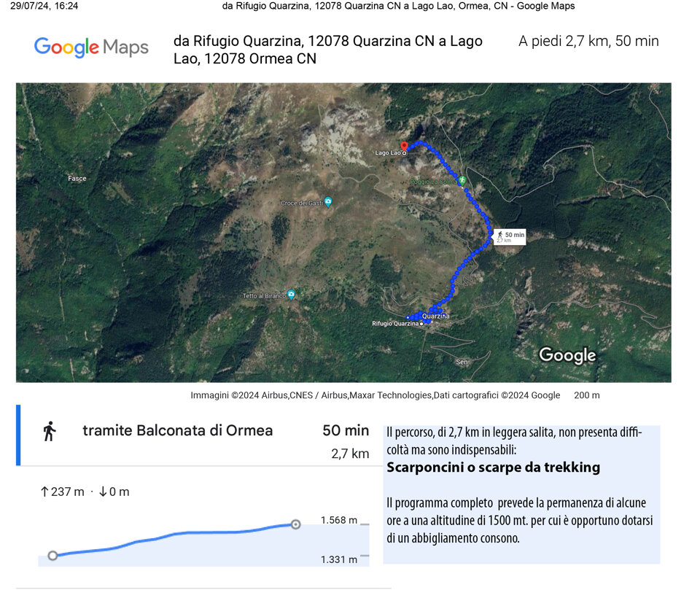Image resolution: width=700 pixels, height=598 pixels.
Task: Click the imagery copyright attribution text
Action: (375, 395)
